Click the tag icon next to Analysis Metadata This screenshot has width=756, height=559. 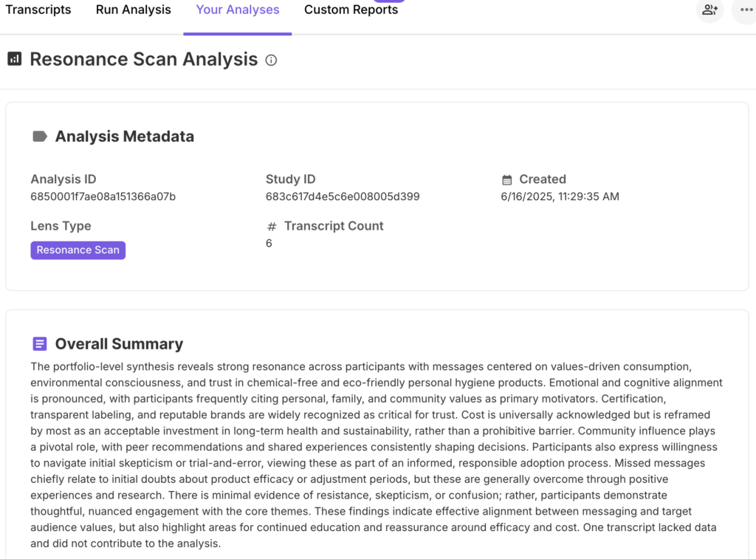40,136
